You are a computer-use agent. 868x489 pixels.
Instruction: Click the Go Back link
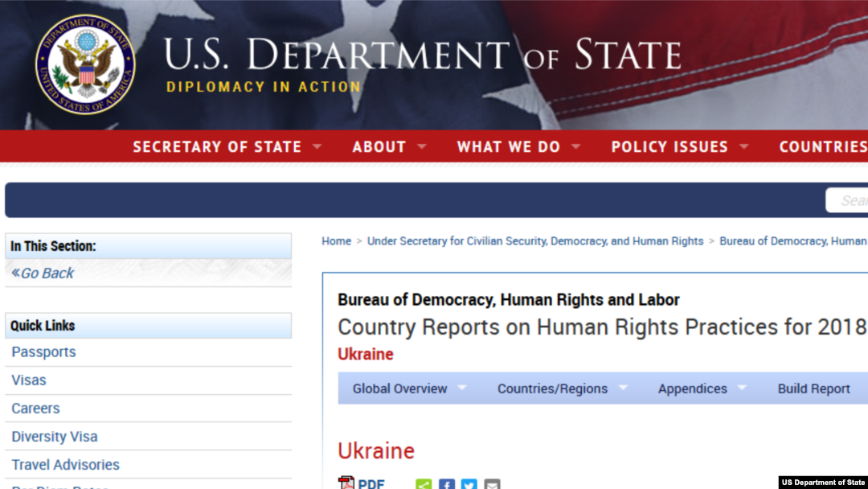click(x=47, y=273)
